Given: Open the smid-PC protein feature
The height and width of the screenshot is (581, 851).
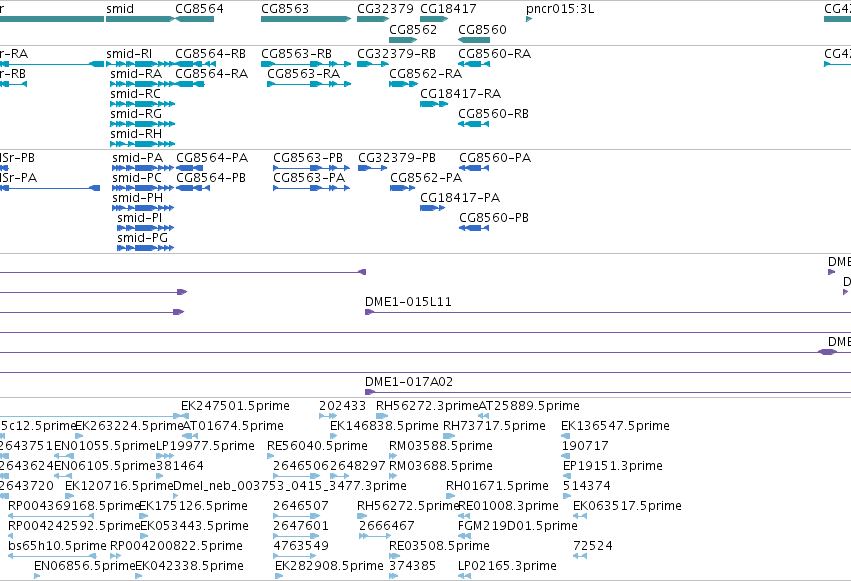Looking at the screenshot, I should (143, 188).
